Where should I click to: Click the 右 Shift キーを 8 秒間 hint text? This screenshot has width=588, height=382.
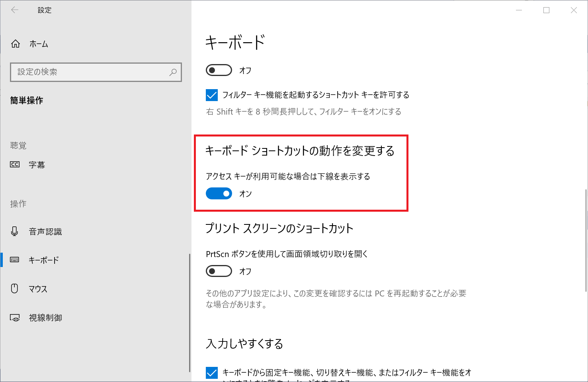click(x=304, y=112)
